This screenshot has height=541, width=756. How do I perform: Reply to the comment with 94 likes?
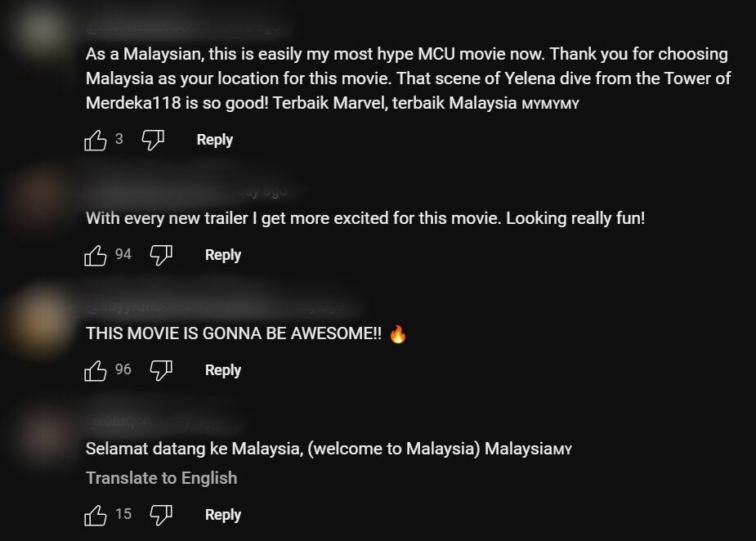click(x=223, y=255)
